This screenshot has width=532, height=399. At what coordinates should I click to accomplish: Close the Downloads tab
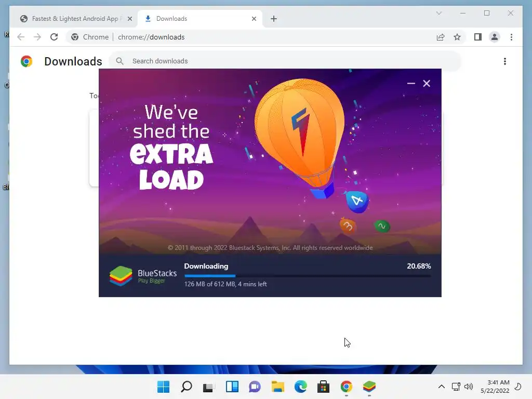click(254, 19)
